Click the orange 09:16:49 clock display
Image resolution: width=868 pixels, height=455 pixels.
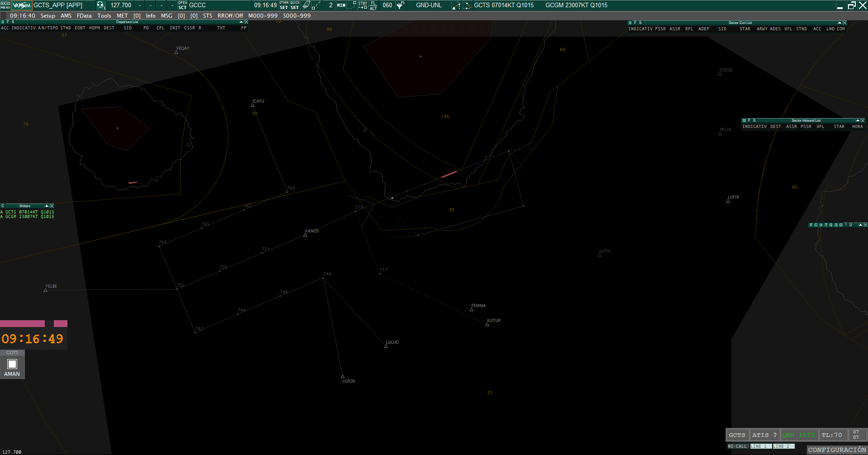coord(33,339)
